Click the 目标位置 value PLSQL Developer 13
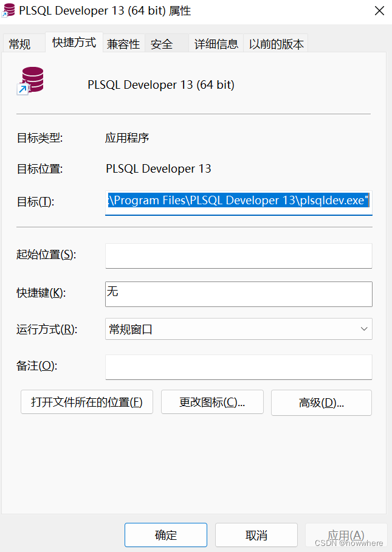 [x=159, y=168]
